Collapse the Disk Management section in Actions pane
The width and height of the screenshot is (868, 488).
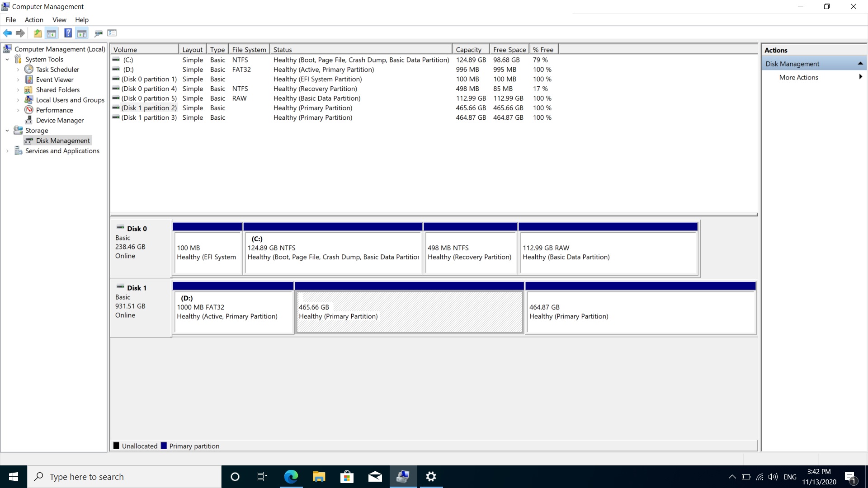[x=861, y=63]
